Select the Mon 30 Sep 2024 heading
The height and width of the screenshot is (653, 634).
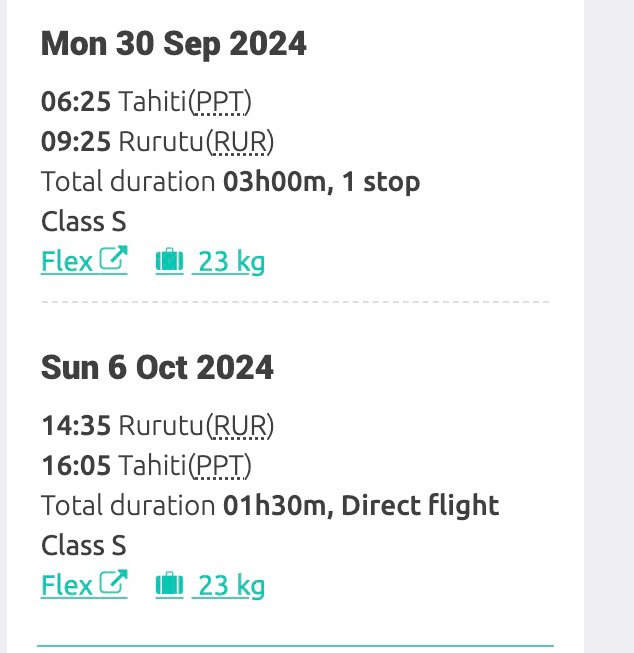174,44
